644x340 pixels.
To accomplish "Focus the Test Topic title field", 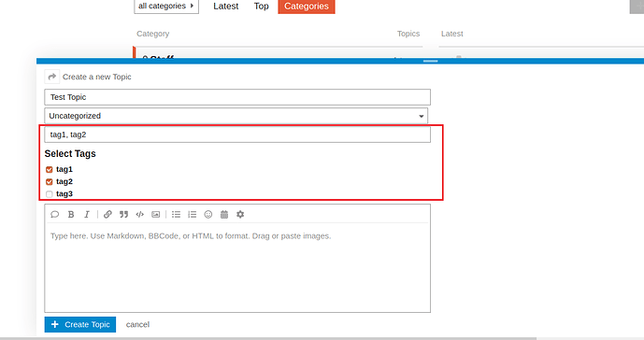I will point(237,97).
